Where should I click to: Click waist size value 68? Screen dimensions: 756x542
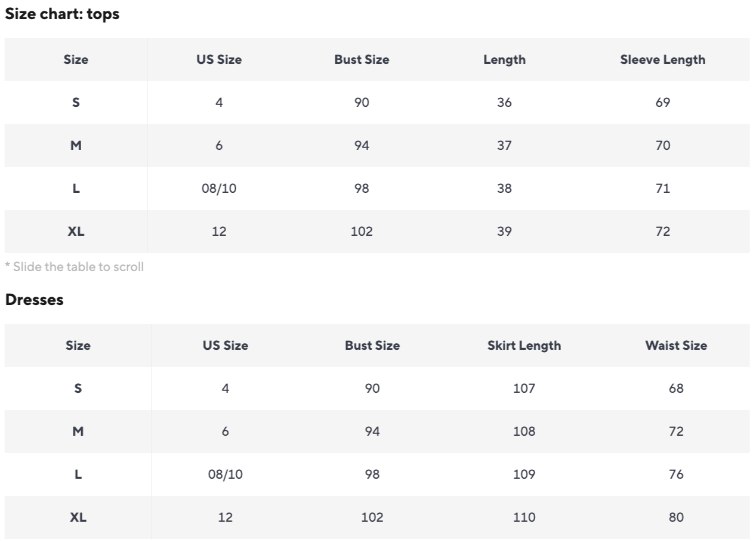click(x=676, y=389)
